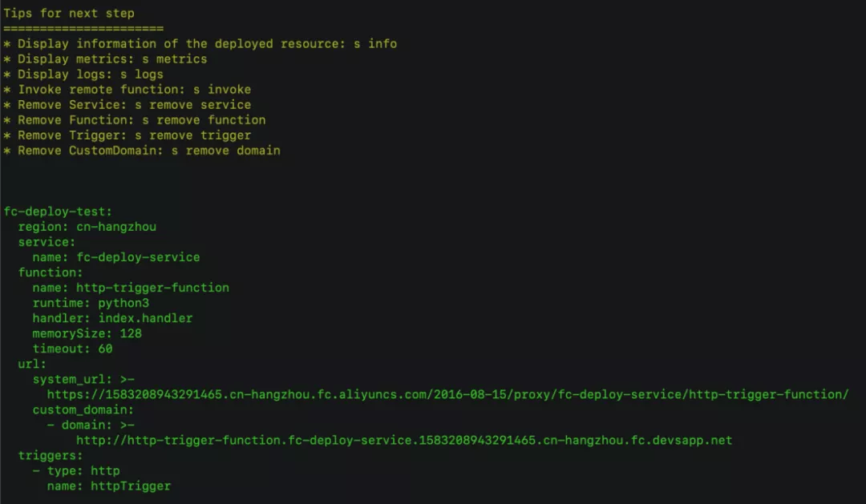Open the devsapp.net custom domain URL
This screenshot has height=504, width=866.
404,440
